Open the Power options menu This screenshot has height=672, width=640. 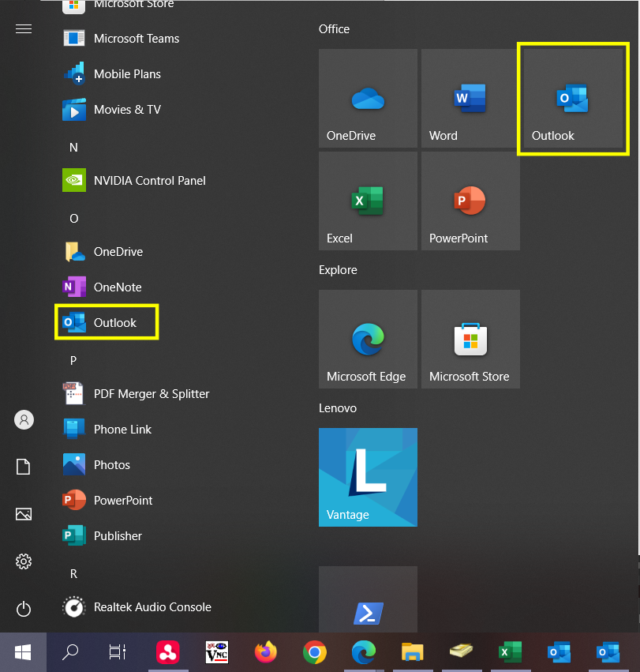pos(24,609)
